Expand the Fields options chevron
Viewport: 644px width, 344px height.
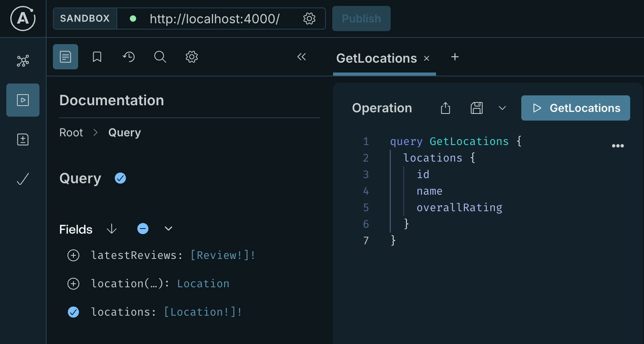(168, 229)
